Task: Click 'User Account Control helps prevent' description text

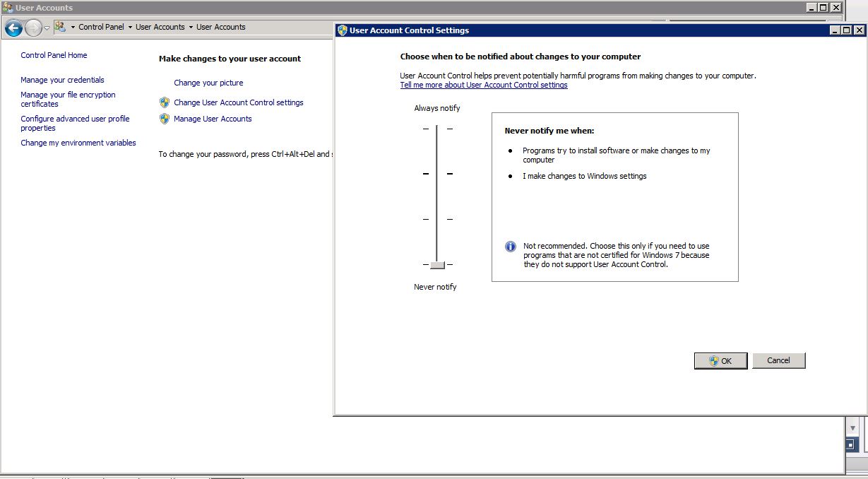Action: click(578, 76)
